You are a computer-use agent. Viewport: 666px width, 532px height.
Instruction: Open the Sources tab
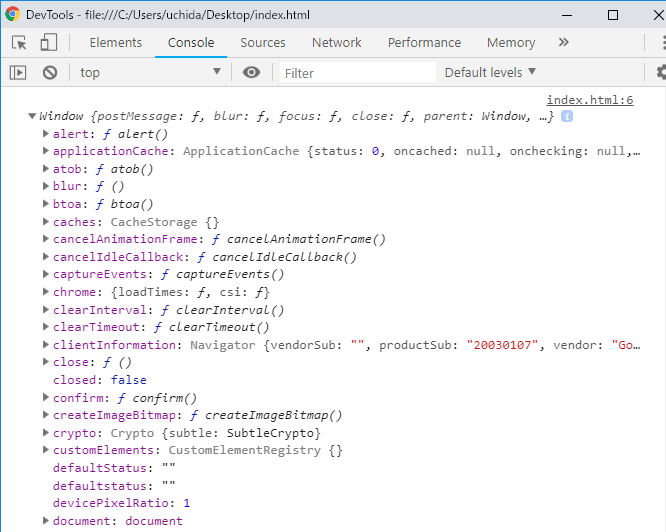[262, 42]
